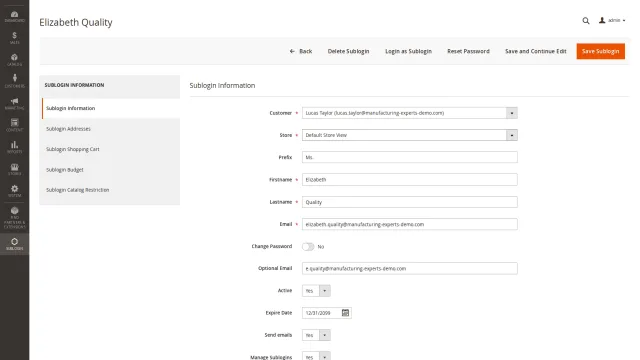Click Login as Sublogin
The width and height of the screenshot is (640, 360).
click(x=408, y=51)
